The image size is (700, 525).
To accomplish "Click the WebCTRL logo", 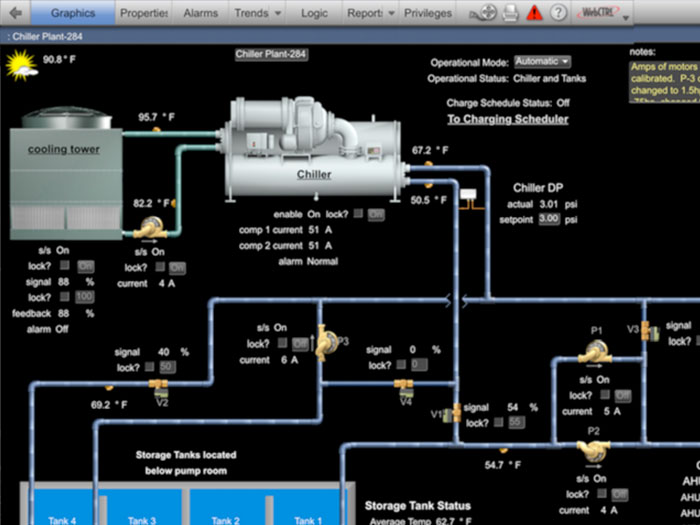I will (x=598, y=12).
